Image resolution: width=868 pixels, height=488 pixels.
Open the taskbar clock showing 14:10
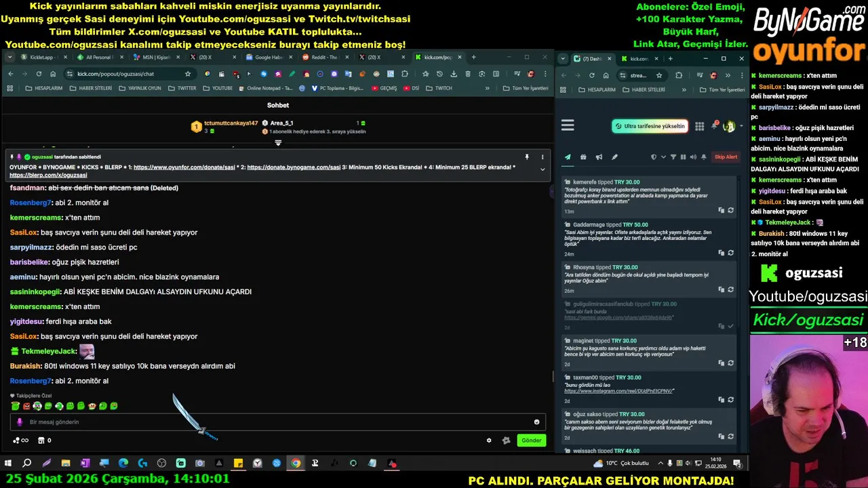(x=716, y=464)
